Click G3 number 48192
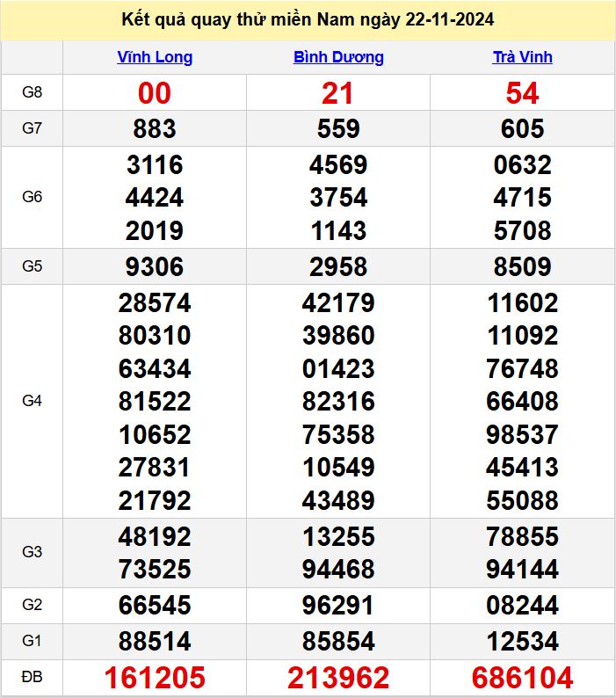 pyautogui.click(x=155, y=536)
